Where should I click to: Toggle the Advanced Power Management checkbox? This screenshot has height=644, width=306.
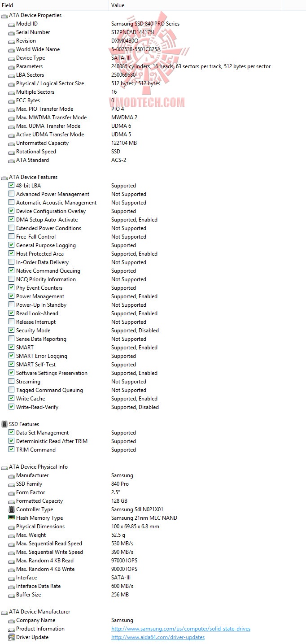[12, 194]
